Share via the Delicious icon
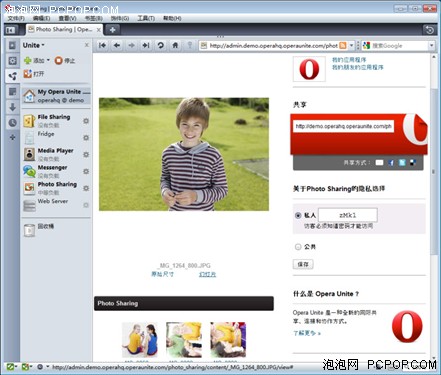The width and height of the screenshot is (441, 375). [x=413, y=163]
